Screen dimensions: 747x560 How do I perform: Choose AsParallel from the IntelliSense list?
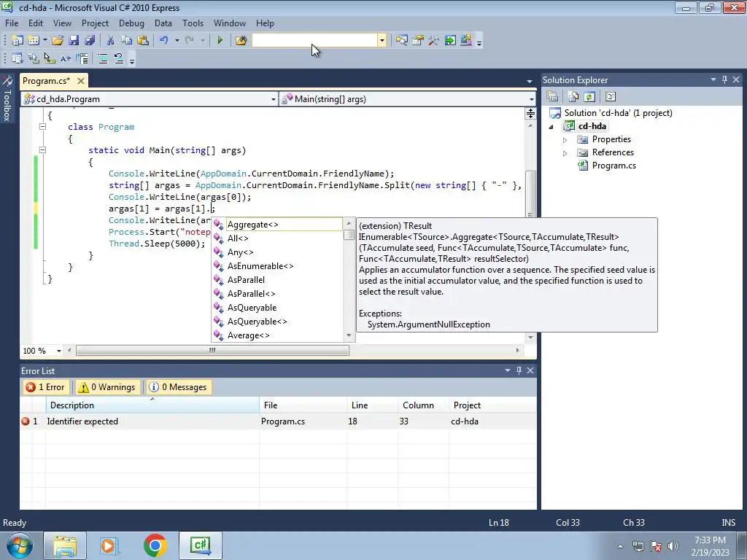click(277, 280)
